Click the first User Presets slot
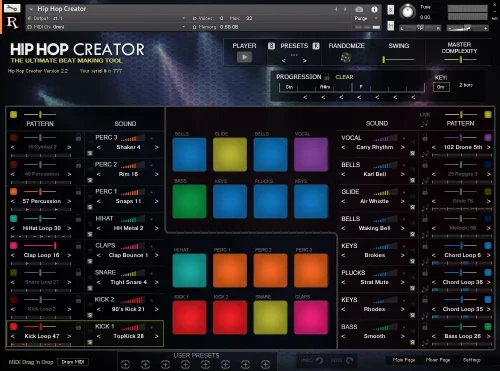This screenshot has width=500, height=371. (125, 365)
